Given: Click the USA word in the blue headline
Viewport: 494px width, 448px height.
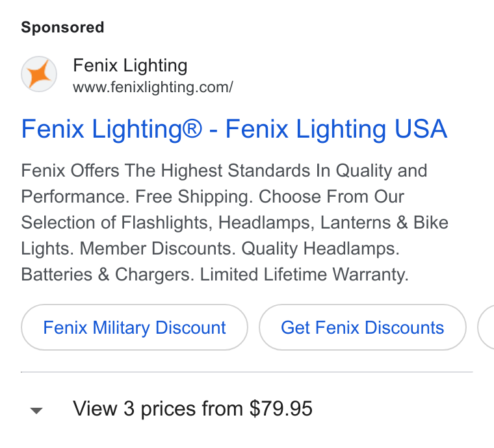Looking at the screenshot, I should click(421, 129).
